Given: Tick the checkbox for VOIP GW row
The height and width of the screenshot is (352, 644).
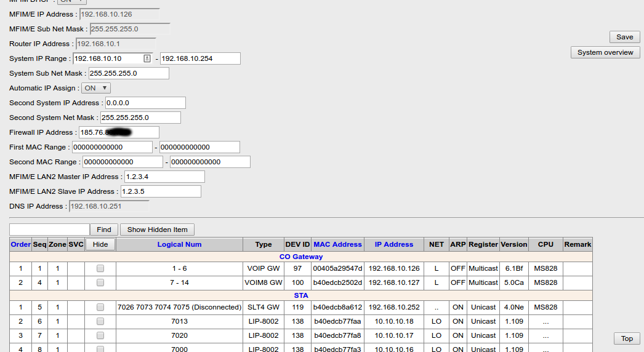Looking at the screenshot, I should 100,268.
